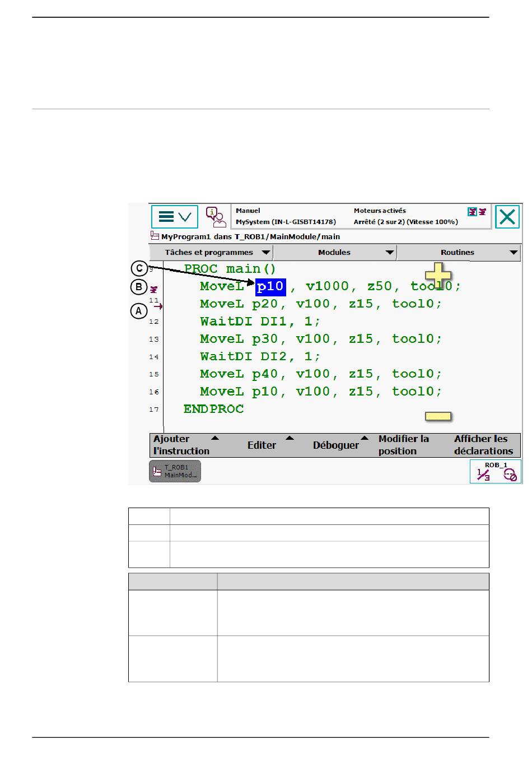Select the ENDPROC line
Viewport: 532px width, 772px height.
point(214,409)
